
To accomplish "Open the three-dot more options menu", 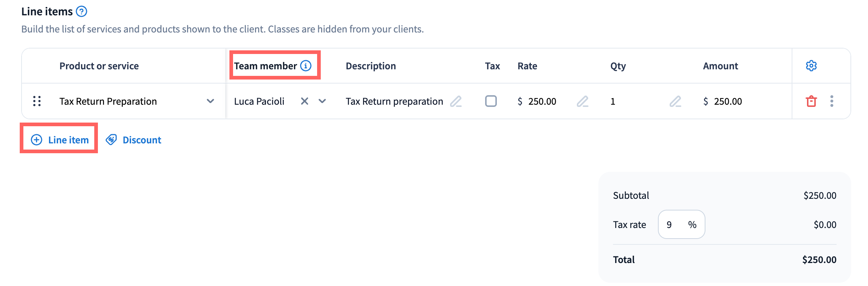I will coord(832,101).
